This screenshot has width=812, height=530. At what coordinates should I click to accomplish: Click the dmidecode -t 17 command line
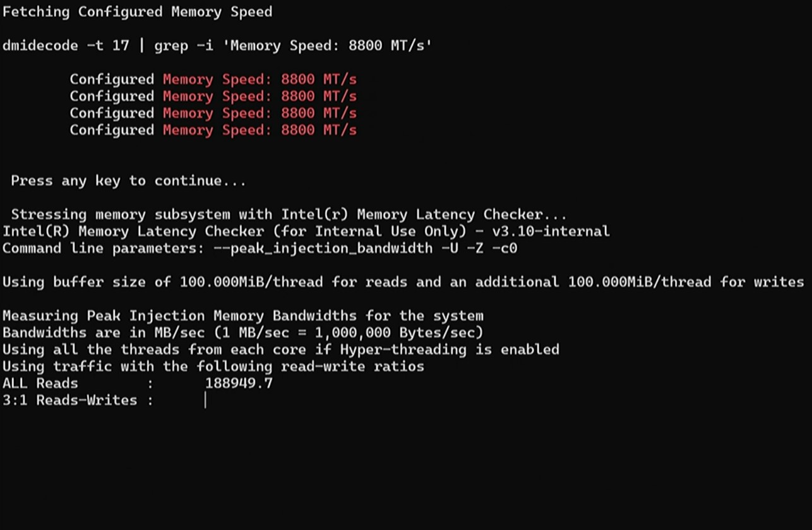tap(217, 46)
